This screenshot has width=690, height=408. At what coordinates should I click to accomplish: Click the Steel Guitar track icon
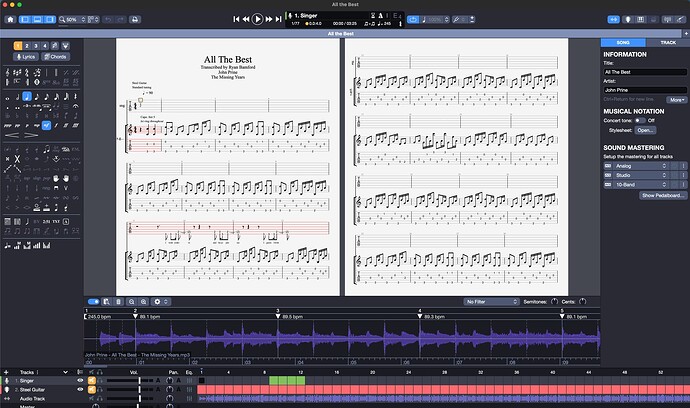pos(7,390)
